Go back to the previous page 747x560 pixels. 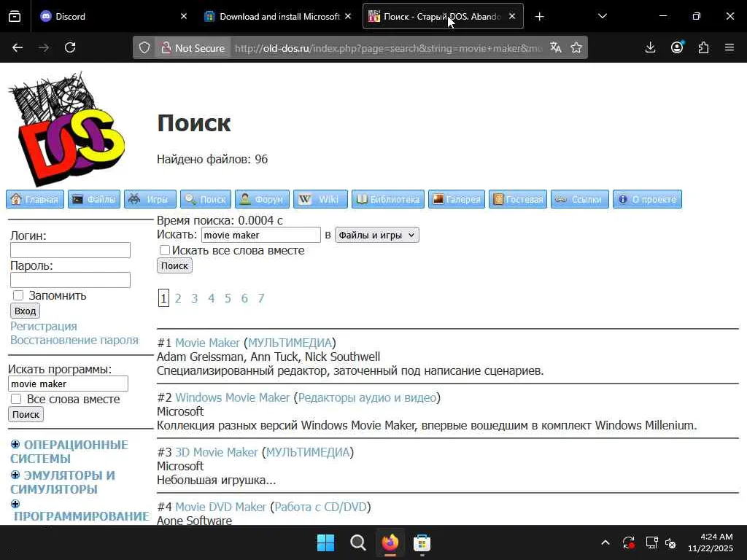(18, 47)
